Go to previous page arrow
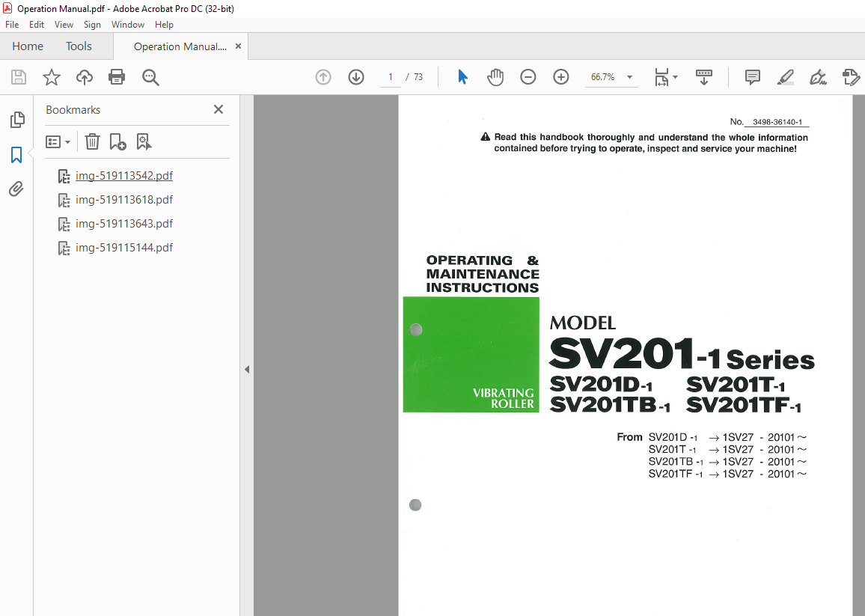This screenshot has width=865, height=616. [323, 77]
